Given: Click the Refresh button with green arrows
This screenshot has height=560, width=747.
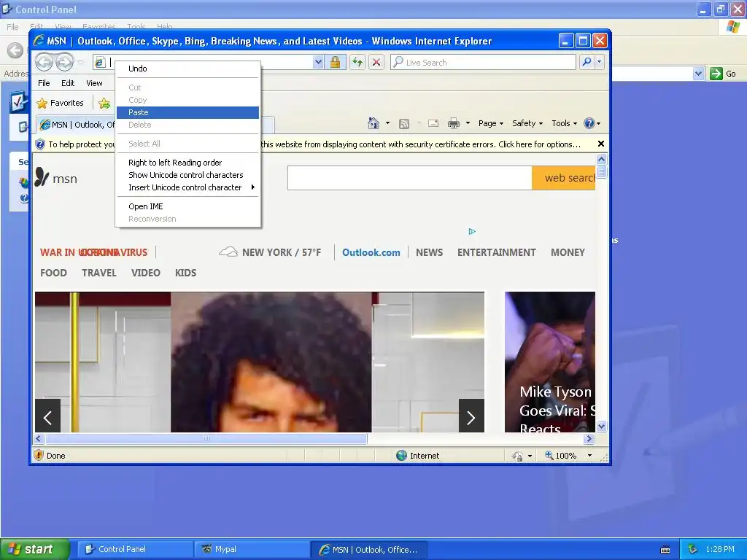Looking at the screenshot, I should (357, 63).
